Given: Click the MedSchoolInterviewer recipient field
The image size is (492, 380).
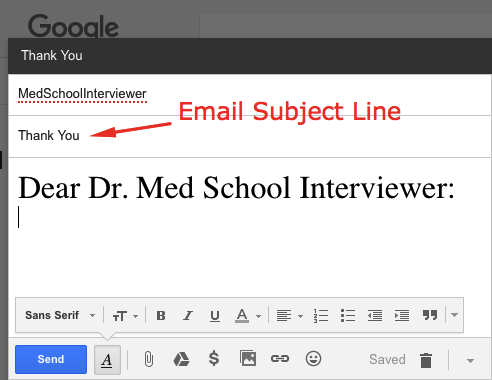Looking at the screenshot, I should click(249, 95).
